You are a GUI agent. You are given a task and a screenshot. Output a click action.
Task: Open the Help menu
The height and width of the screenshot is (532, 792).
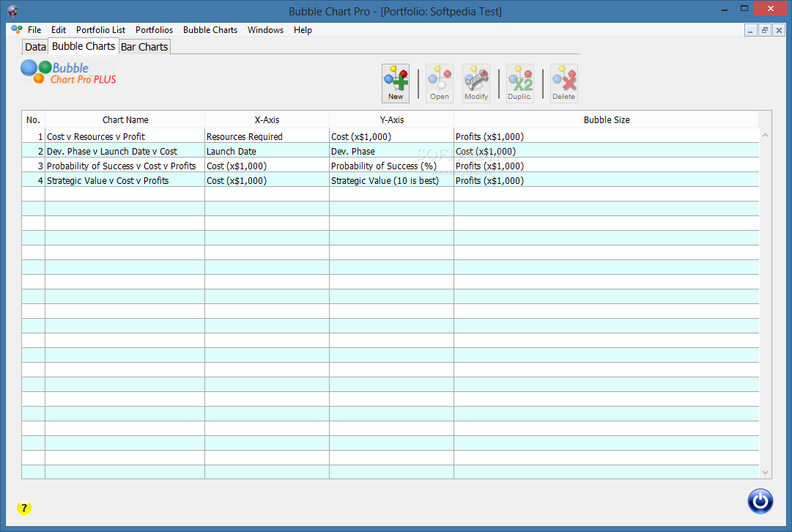pos(303,30)
